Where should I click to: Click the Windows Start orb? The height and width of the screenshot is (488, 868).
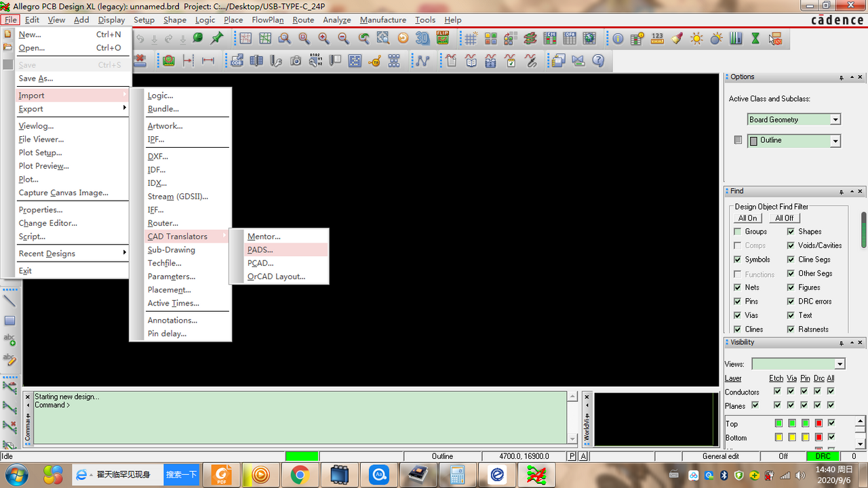16,474
